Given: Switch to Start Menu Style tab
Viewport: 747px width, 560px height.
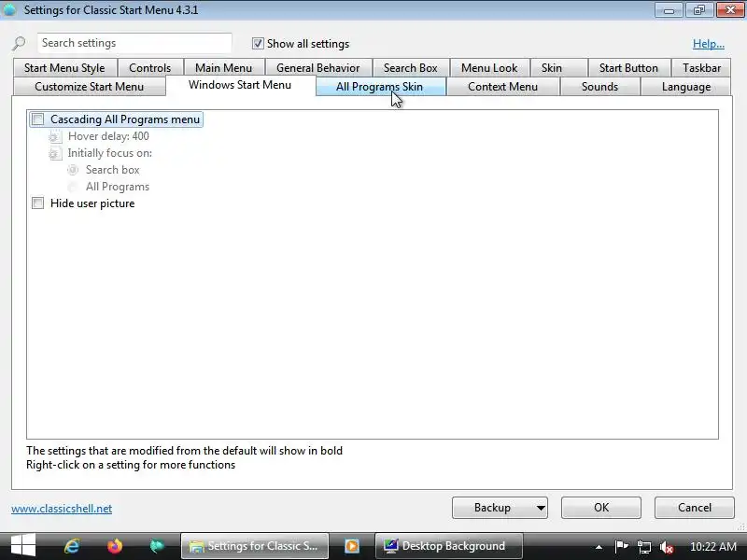Looking at the screenshot, I should (64, 68).
